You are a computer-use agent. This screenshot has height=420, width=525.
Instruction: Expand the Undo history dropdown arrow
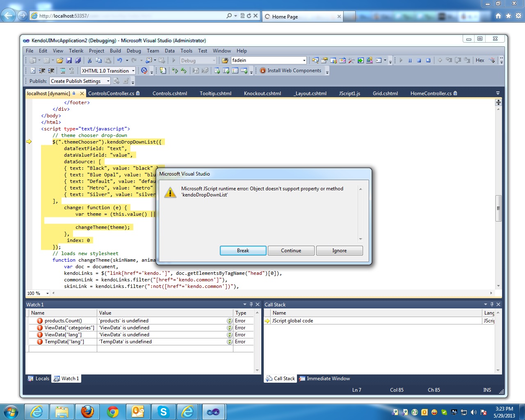tap(127, 60)
